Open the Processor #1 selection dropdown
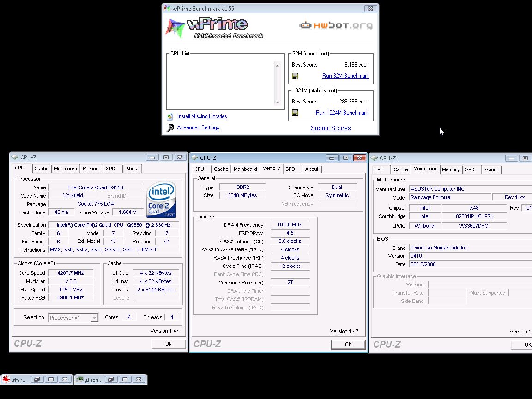Screen dimensions: 532x399 click(94, 318)
